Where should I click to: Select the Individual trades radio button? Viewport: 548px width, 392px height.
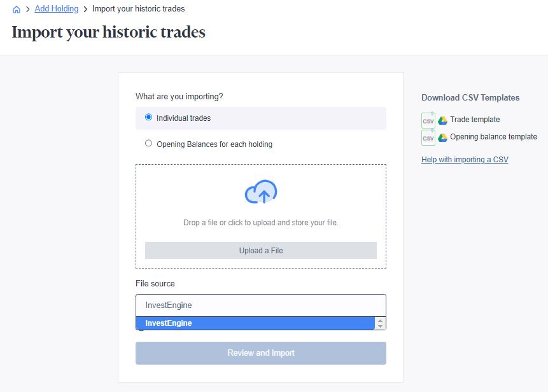coord(148,118)
